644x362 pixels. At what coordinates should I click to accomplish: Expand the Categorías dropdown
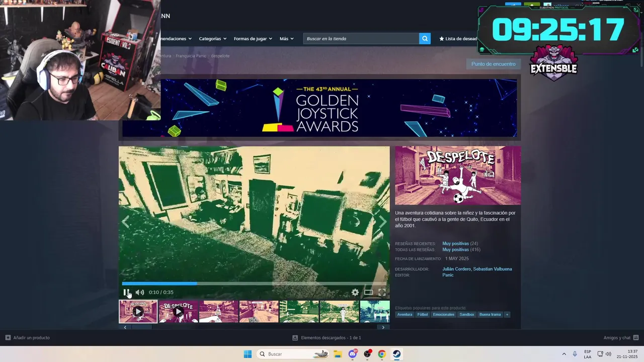(x=212, y=39)
